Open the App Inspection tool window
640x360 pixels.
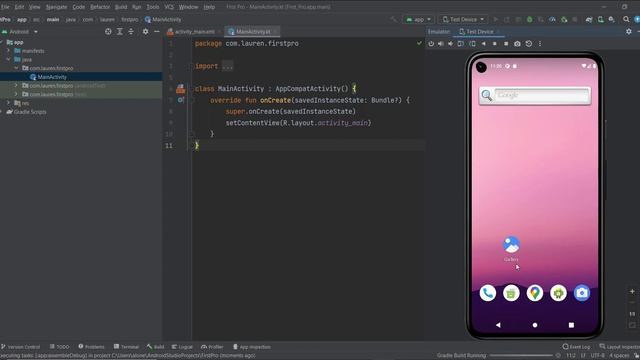(x=251, y=347)
